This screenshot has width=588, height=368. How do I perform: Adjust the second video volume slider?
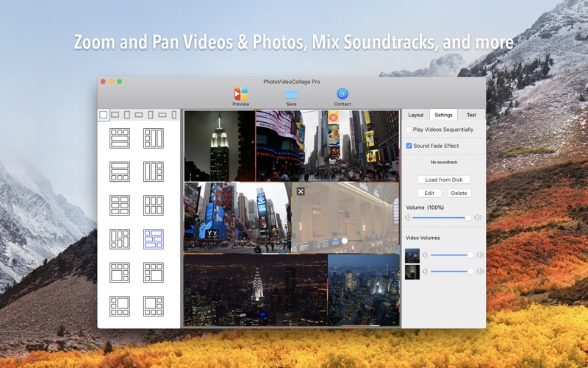pyautogui.click(x=452, y=271)
